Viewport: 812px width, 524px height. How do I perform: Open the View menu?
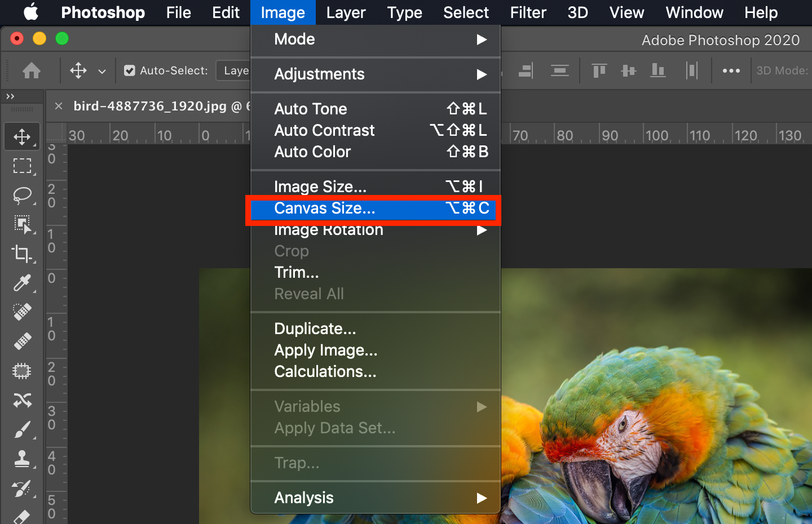626,12
